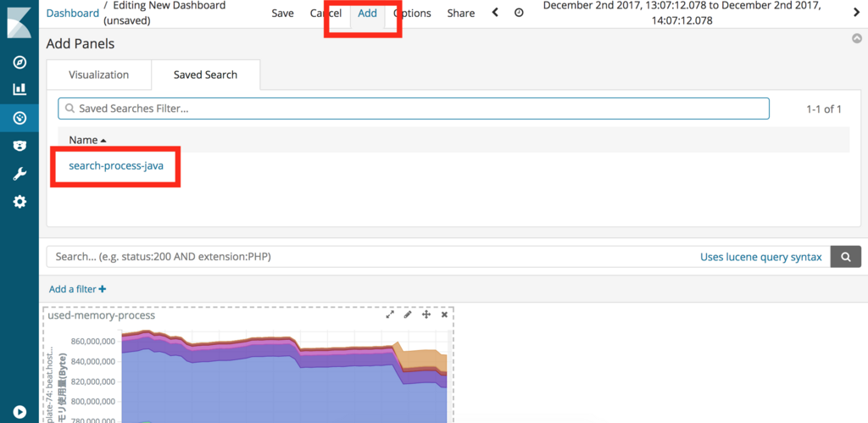
Task: Click the sidebar collapse play icon
Action: tap(19, 412)
